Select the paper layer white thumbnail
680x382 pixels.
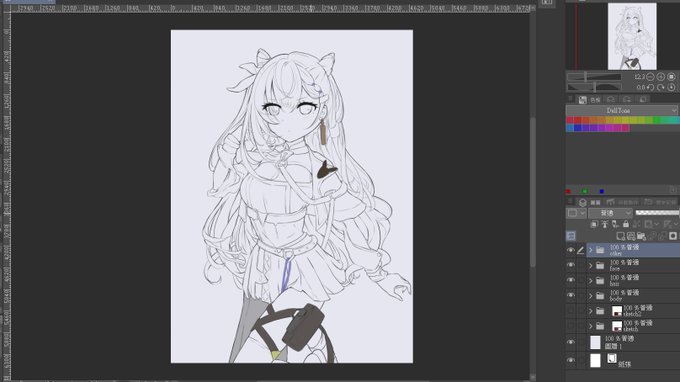[x=595, y=360]
